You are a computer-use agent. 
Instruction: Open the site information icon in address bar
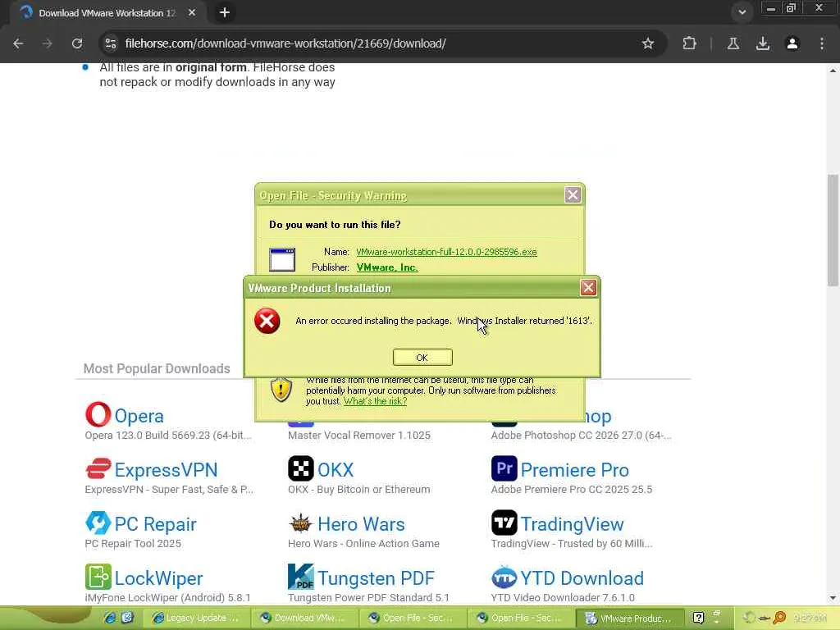[x=111, y=43]
